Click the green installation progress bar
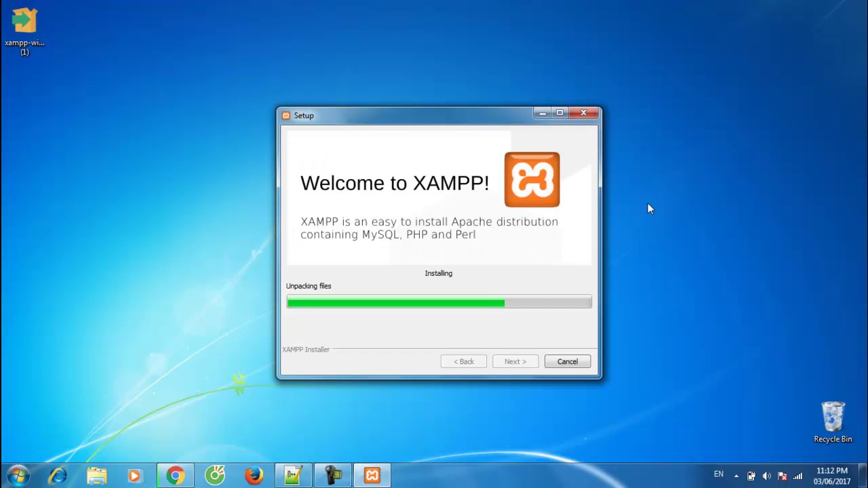Image resolution: width=868 pixels, height=488 pixels. (439, 302)
